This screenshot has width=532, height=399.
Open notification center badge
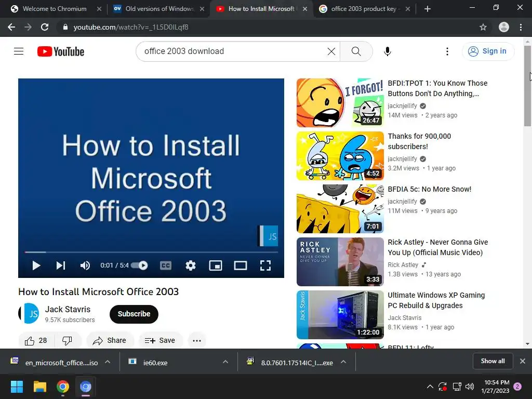[x=517, y=387]
